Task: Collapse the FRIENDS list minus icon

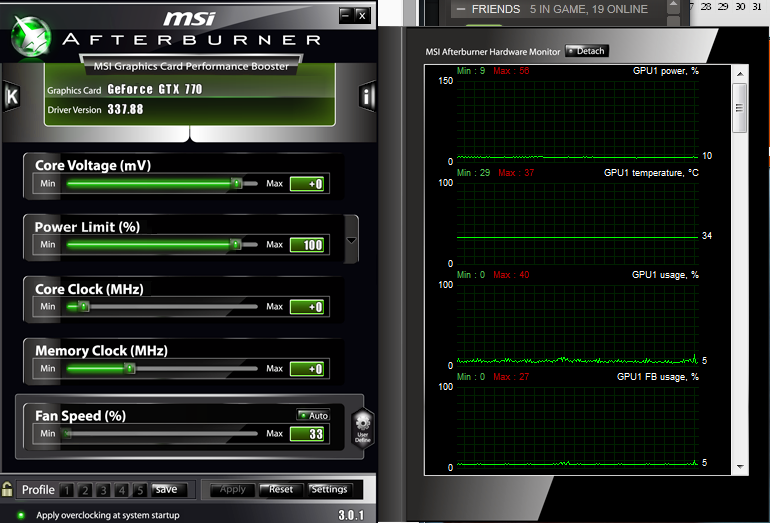Action: (x=461, y=9)
